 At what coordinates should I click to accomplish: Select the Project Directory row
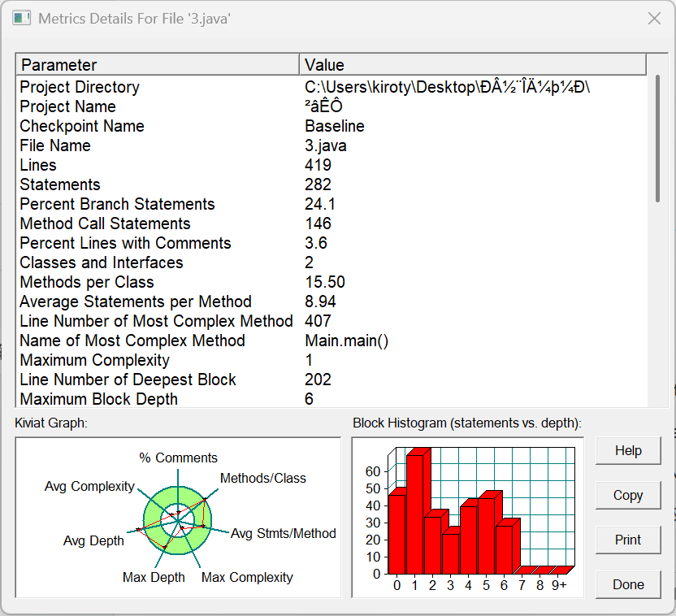coord(331,87)
